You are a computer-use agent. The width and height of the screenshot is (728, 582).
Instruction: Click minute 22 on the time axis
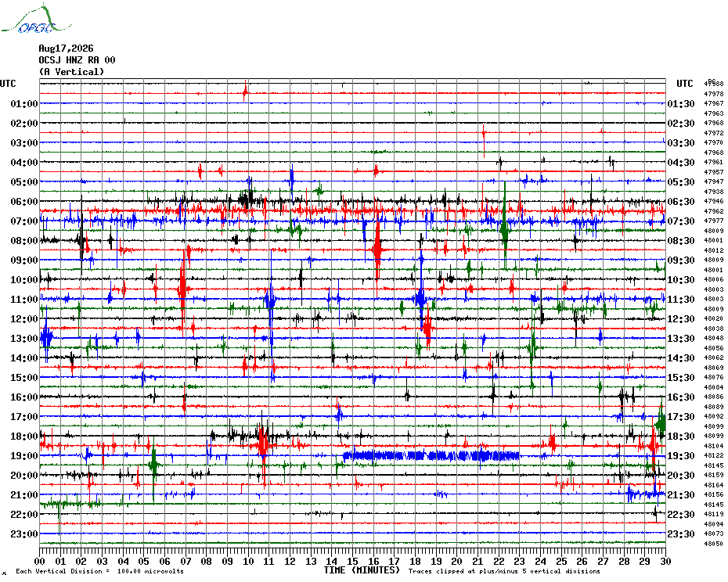[499, 562]
